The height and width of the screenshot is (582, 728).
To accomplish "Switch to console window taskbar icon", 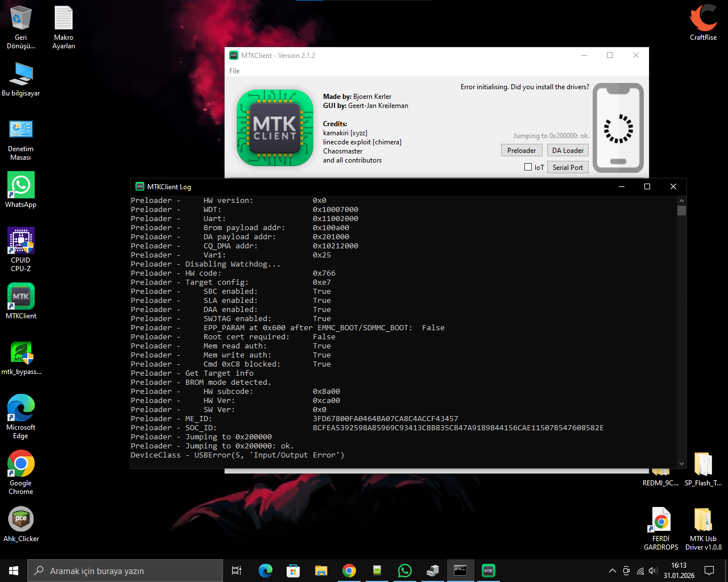I will (461, 571).
